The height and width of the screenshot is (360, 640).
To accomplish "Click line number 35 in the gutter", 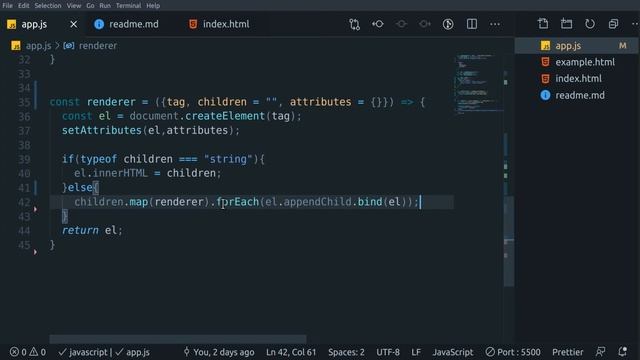I will [x=24, y=102].
